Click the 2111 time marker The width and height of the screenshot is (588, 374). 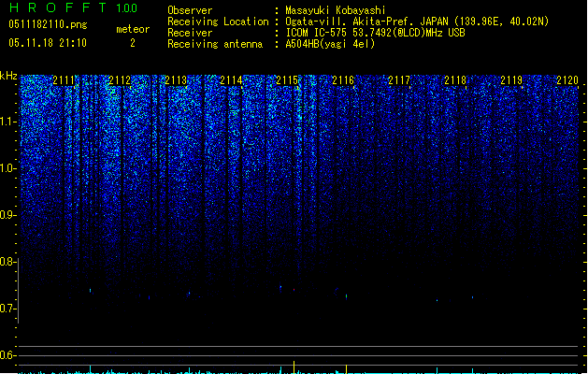[x=64, y=80]
